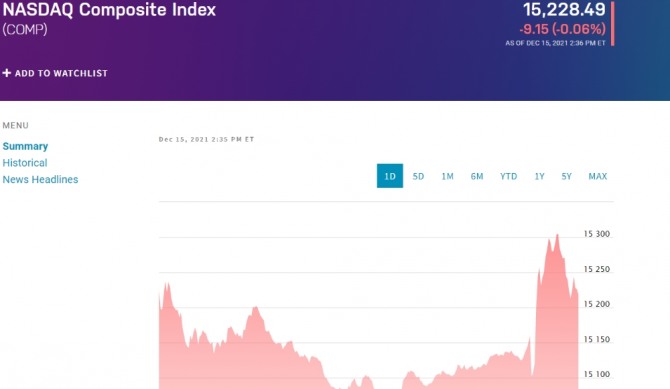
Task: Click the (COMP) ticker symbol
Action: point(25,29)
